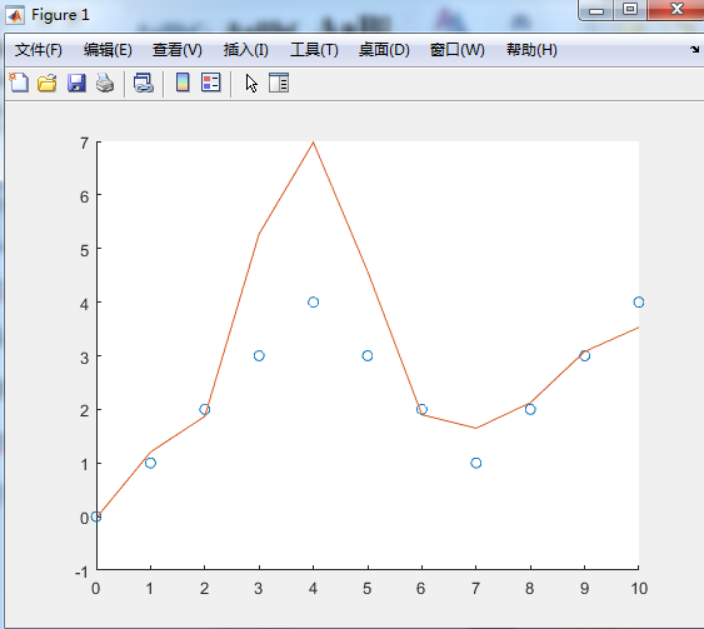This screenshot has width=704, height=629.
Task: Select the Edit Plot arrow tool
Action: (x=251, y=84)
